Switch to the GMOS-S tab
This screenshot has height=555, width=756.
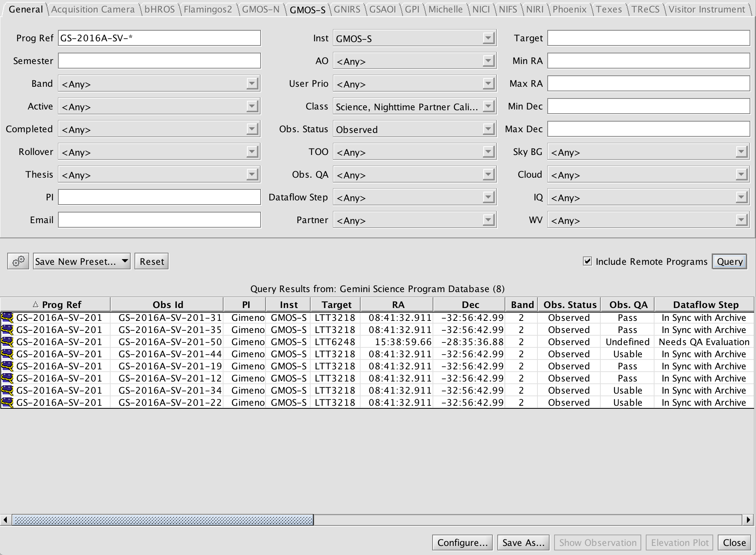tap(307, 9)
